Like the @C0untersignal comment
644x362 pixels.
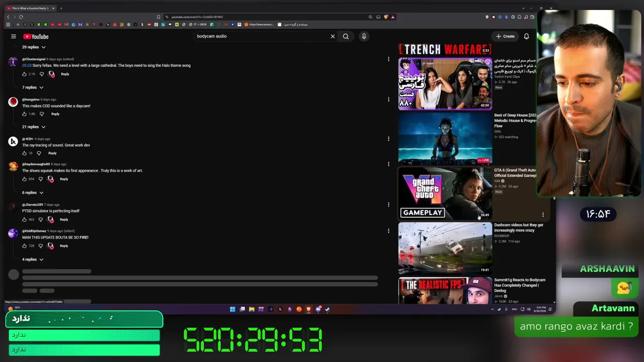pyautogui.click(x=24, y=74)
